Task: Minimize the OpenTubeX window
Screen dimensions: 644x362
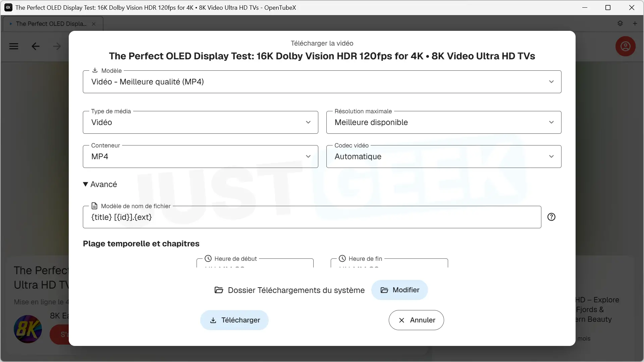Action: pyautogui.click(x=585, y=7)
